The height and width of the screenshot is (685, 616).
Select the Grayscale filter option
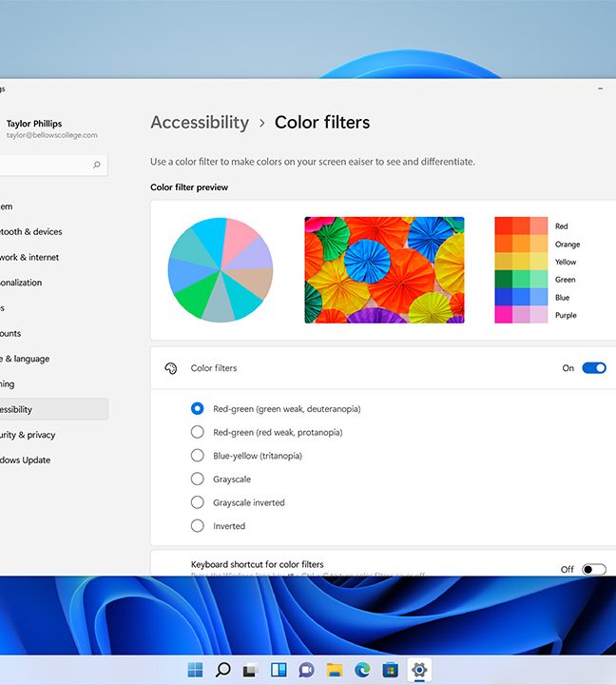tap(198, 479)
